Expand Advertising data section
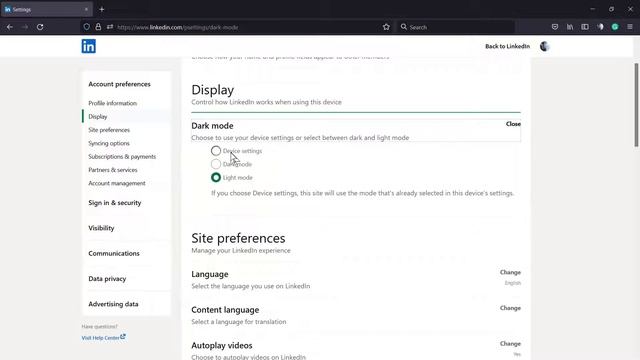 point(113,304)
